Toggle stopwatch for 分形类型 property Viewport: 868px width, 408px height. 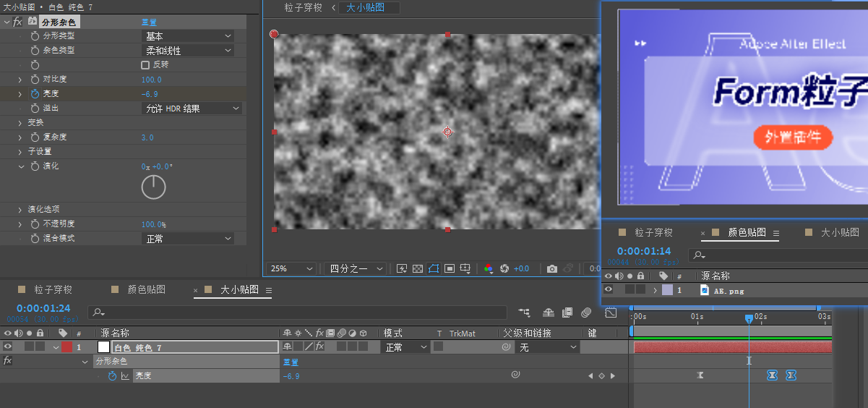pos(35,36)
